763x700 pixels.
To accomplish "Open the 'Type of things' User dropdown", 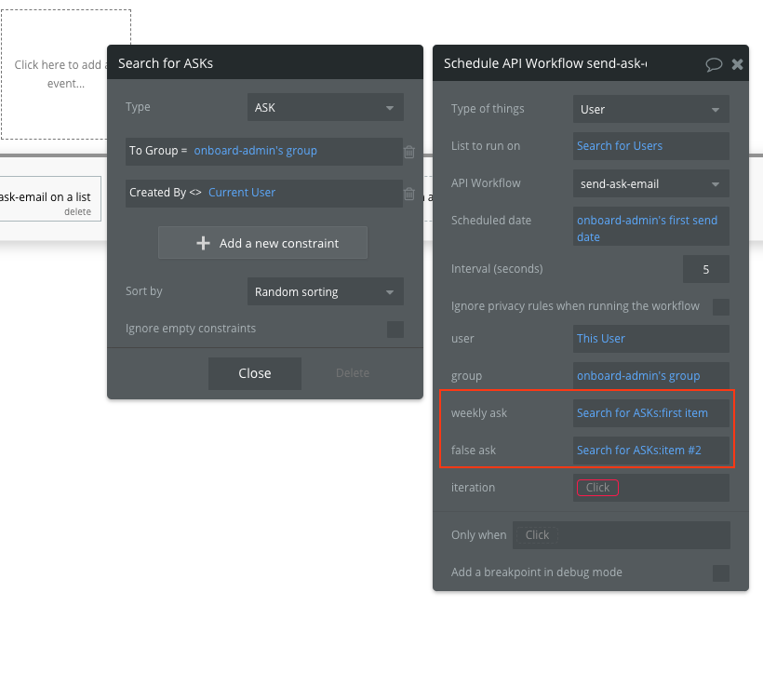I will click(x=650, y=108).
